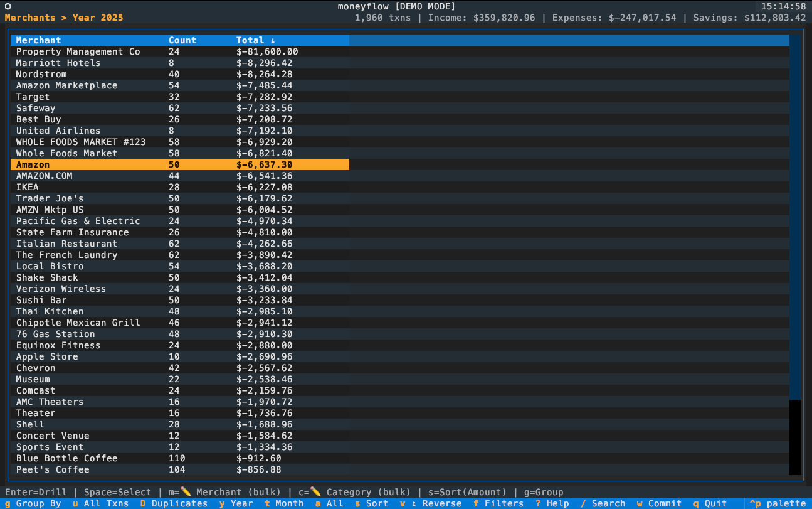Select the Month period shortcut
This screenshot has width=812, height=509.
click(x=284, y=503)
